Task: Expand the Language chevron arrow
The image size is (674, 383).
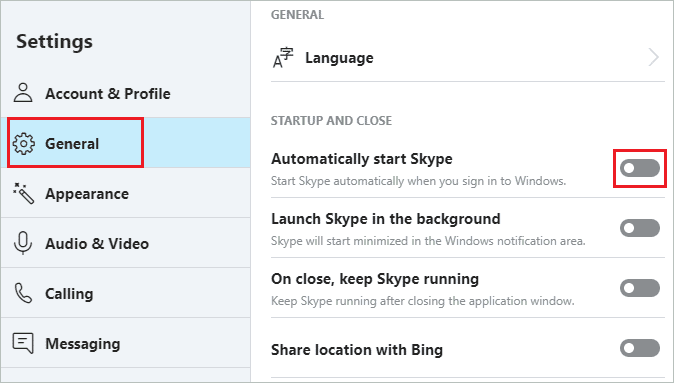Action: pos(653,57)
